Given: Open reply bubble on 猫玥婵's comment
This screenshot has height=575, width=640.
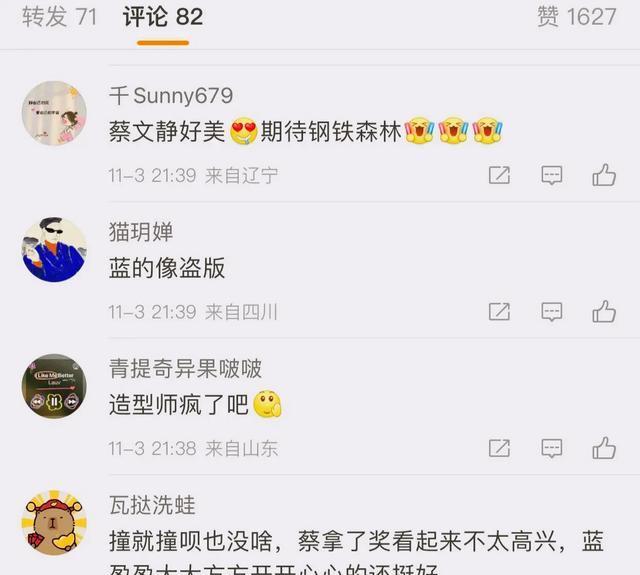Looking at the screenshot, I should 551,312.
